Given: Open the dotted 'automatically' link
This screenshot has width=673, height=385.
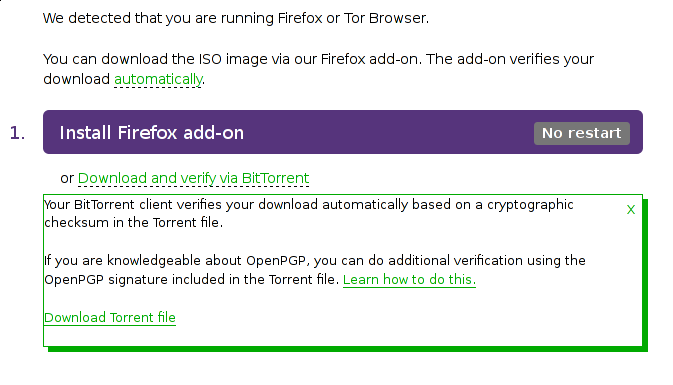Looking at the screenshot, I should coord(158,79).
